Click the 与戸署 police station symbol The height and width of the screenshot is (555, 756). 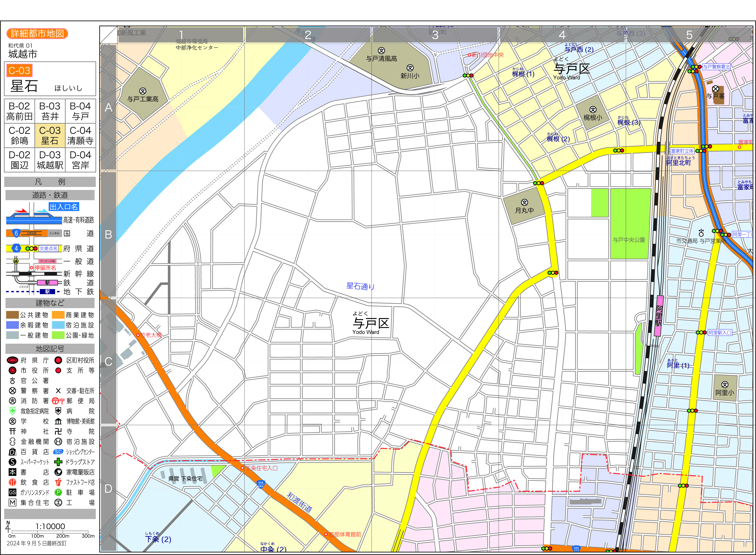pos(715,89)
